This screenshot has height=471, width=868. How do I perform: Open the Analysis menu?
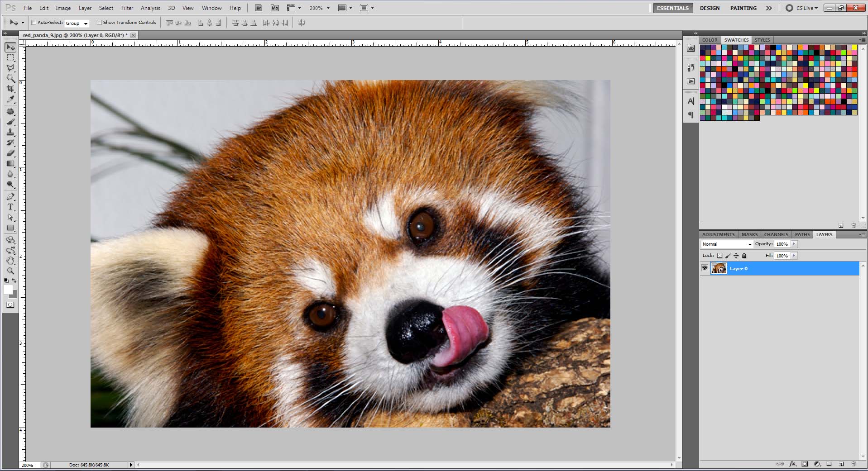pyautogui.click(x=150, y=8)
